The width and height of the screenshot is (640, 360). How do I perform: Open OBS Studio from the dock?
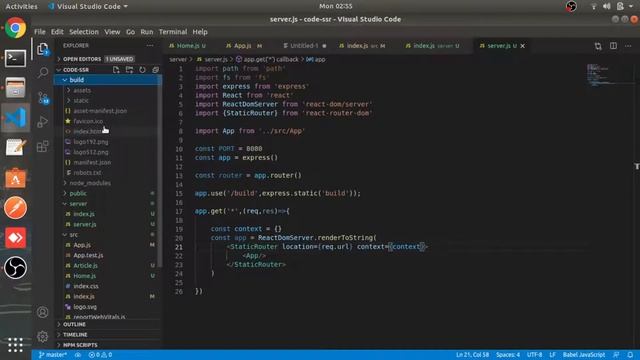pos(16,268)
